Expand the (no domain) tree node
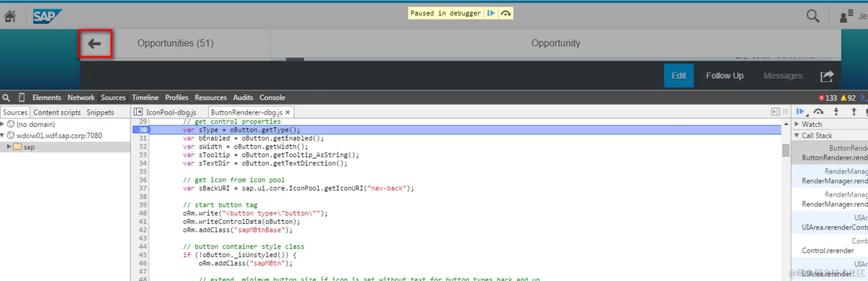 [2, 124]
